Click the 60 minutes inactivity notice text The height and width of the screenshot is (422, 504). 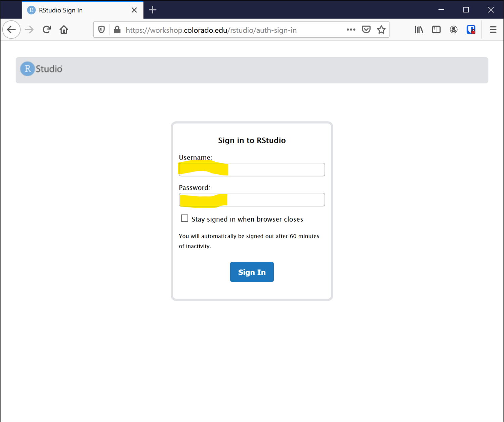249,241
